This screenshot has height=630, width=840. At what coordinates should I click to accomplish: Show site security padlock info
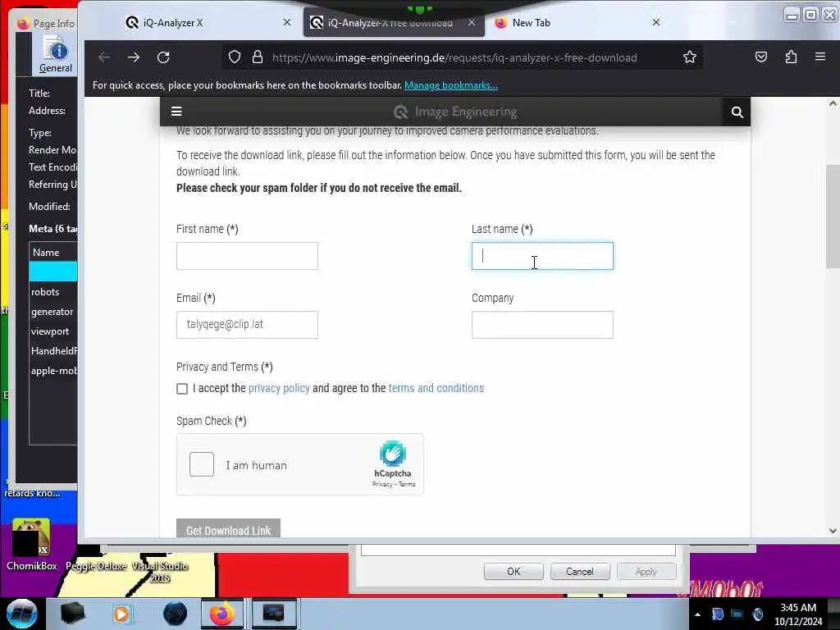point(258,57)
